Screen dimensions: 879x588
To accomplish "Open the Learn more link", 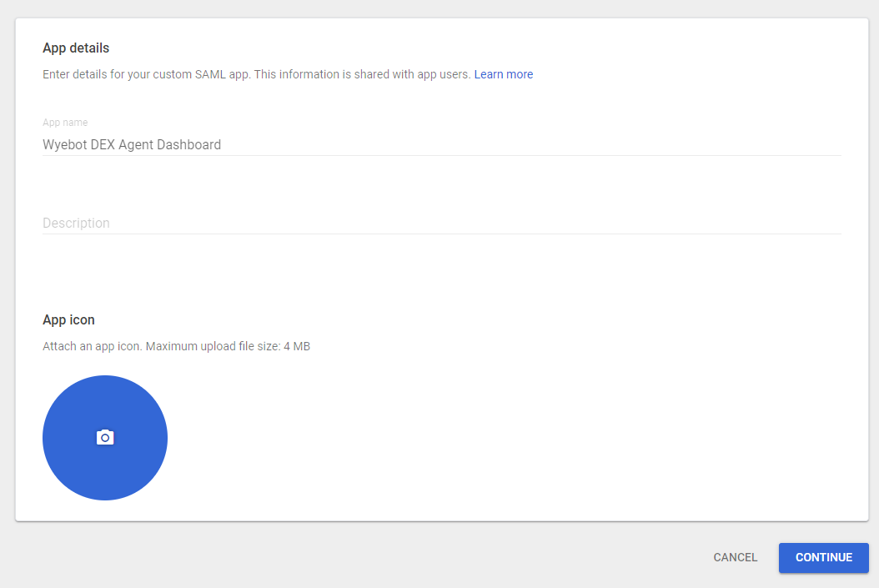I will tap(504, 74).
